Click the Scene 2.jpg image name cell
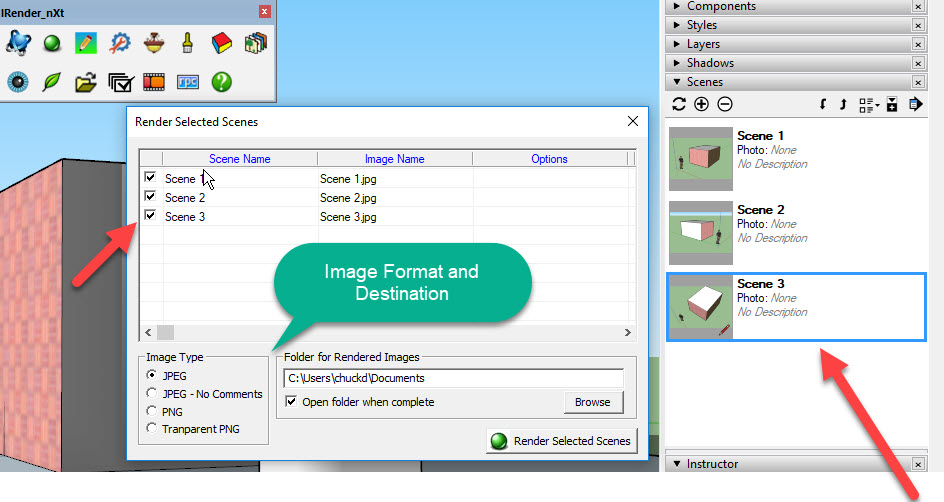This screenshot has height=502, width=944. pos(395,198)
